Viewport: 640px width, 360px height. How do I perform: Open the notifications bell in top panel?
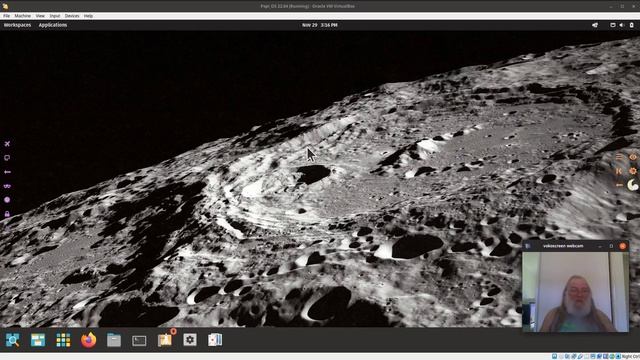pyautogui.click(x=595, y=25)
